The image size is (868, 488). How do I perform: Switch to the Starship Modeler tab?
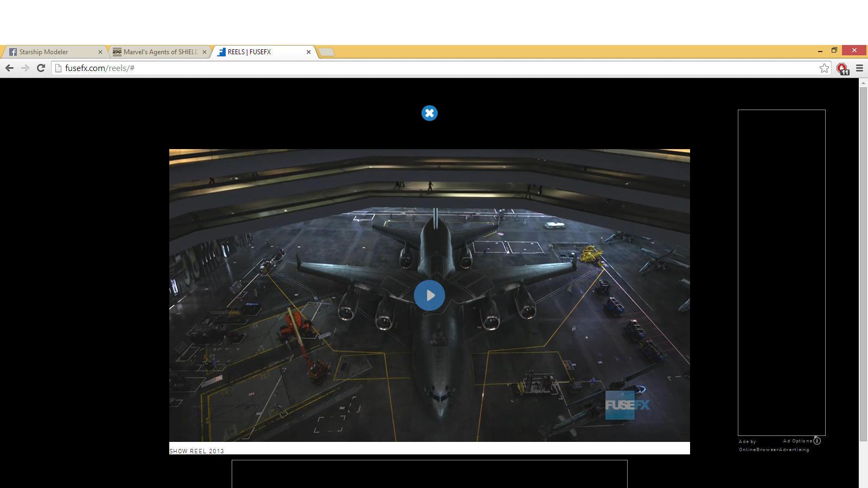click(x=55, y=52)
